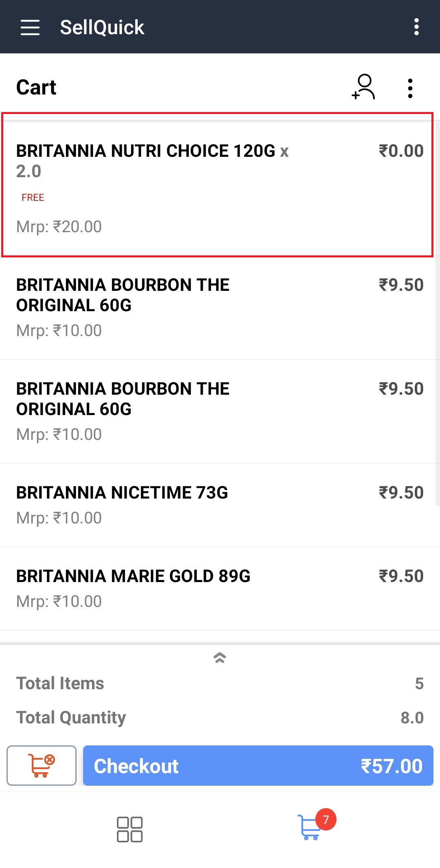Tap the red cart badge showing 7
This screenshot has width=440, height=868.
click(x=326, y=819)
